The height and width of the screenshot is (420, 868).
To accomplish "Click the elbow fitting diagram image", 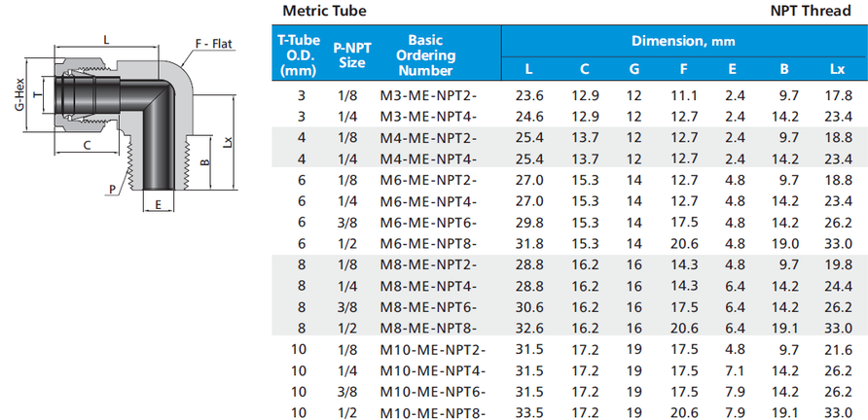I will (127, 122).
